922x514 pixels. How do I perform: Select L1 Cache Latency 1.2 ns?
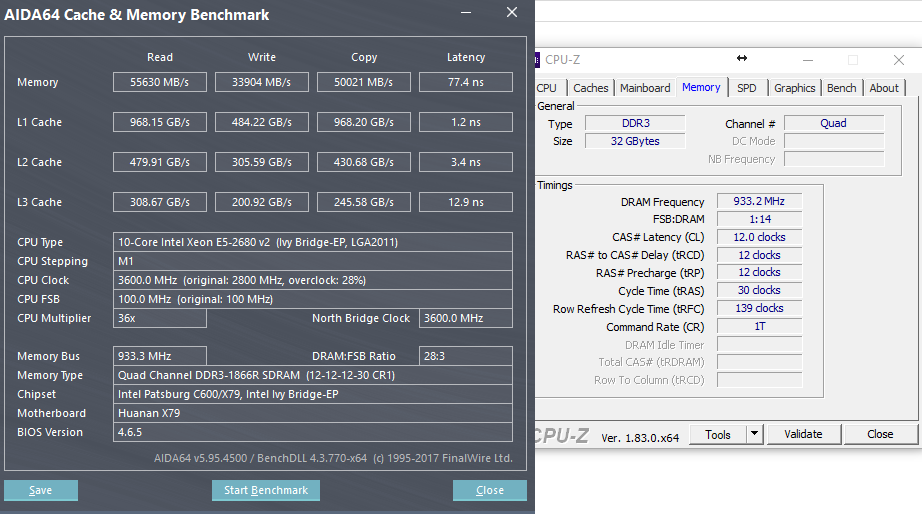click(x=466, y=122)
